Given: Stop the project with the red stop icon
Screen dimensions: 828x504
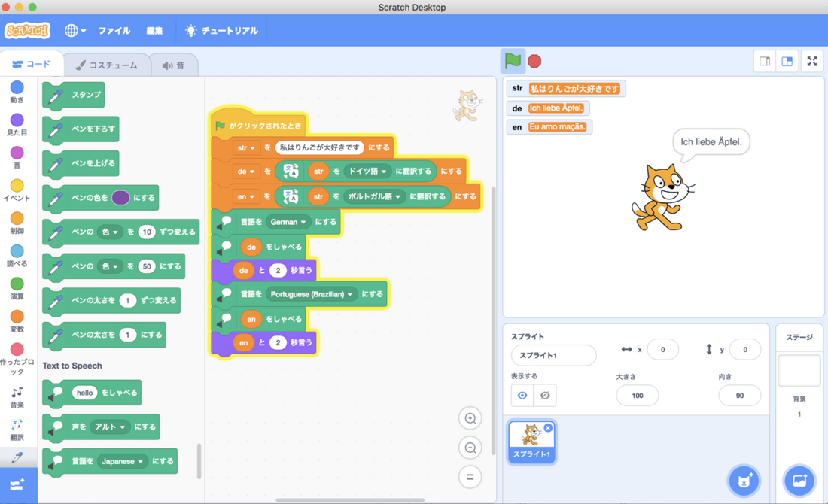Looking at the screenshot, I should point(534,61).
